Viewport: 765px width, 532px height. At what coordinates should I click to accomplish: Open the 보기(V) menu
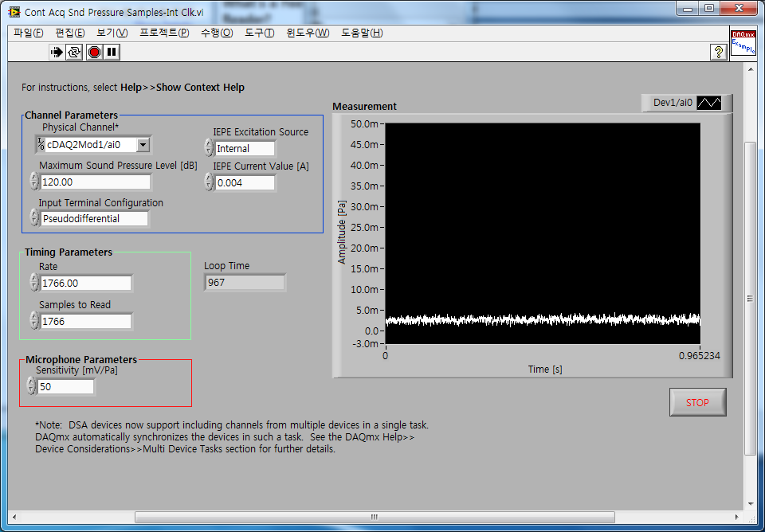(112, 33)
